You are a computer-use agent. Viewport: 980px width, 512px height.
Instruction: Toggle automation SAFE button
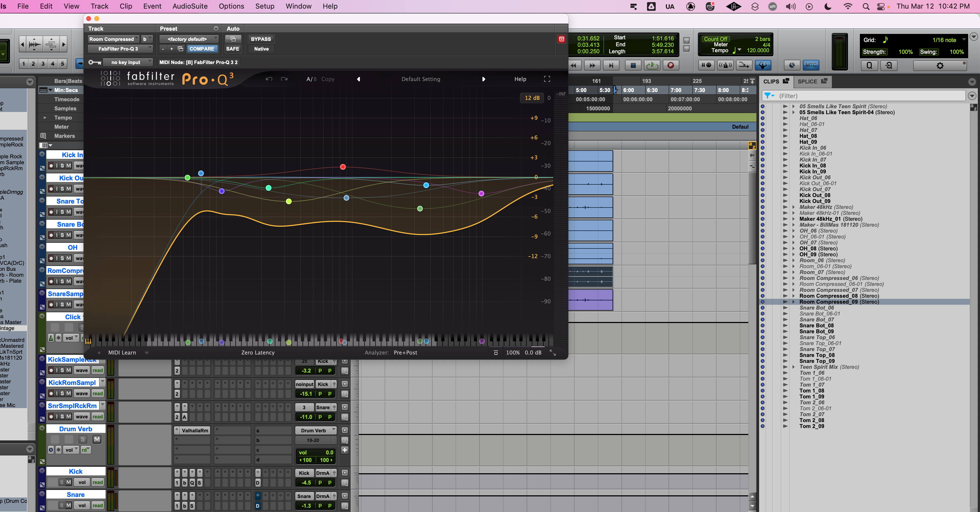232,49
